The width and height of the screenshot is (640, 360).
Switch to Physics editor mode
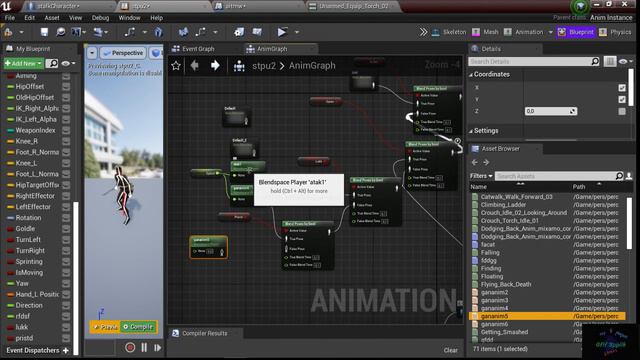pos(615,32)
